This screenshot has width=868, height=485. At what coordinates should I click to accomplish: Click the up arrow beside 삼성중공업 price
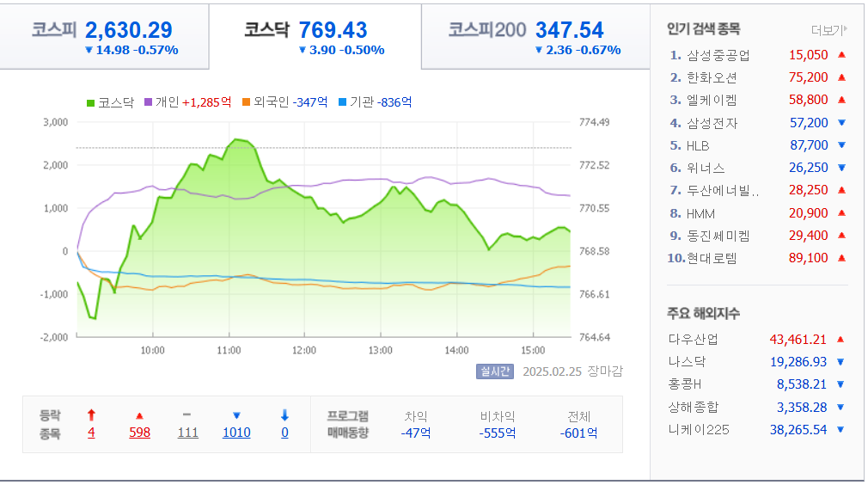pos(841,55)
